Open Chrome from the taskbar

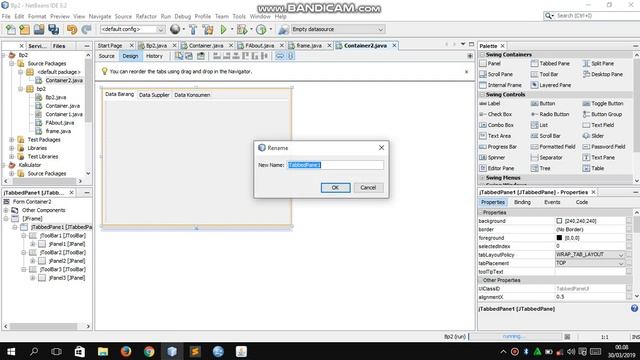pos(149,351)
